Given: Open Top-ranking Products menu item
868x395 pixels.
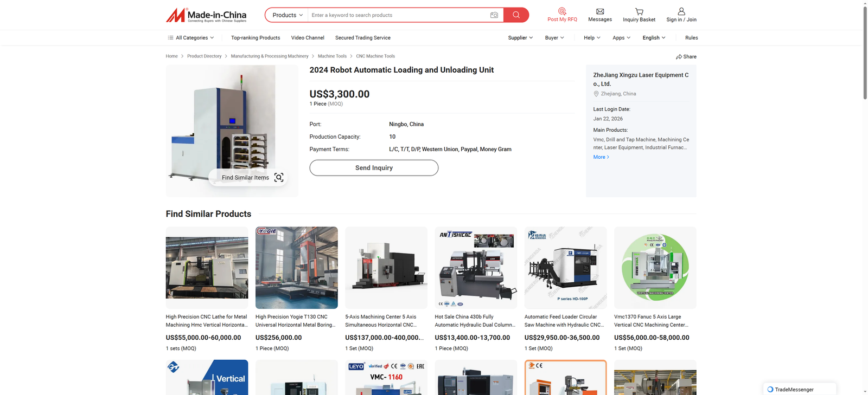Looking at the screenshot, I should click(x=256, y=38).
